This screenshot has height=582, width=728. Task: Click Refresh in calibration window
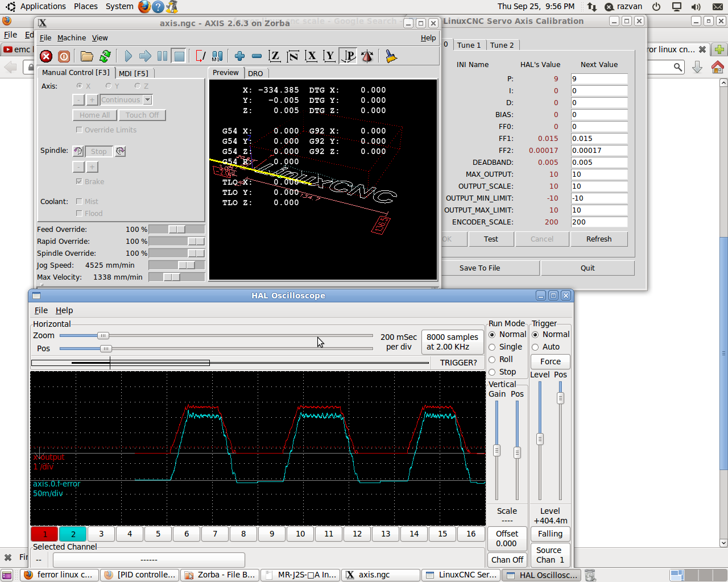pyautogui.click(x=599, y=239)
